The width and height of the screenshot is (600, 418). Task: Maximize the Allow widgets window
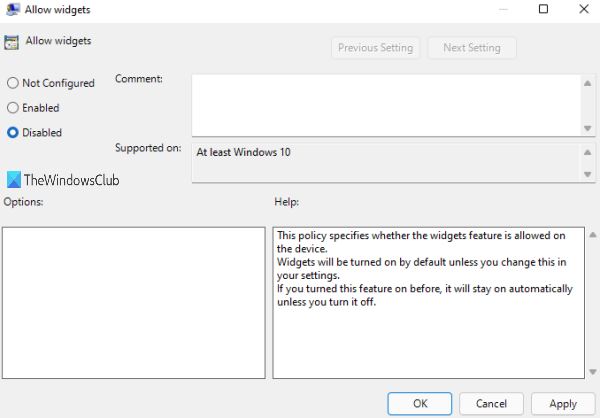tap(543, 9)
